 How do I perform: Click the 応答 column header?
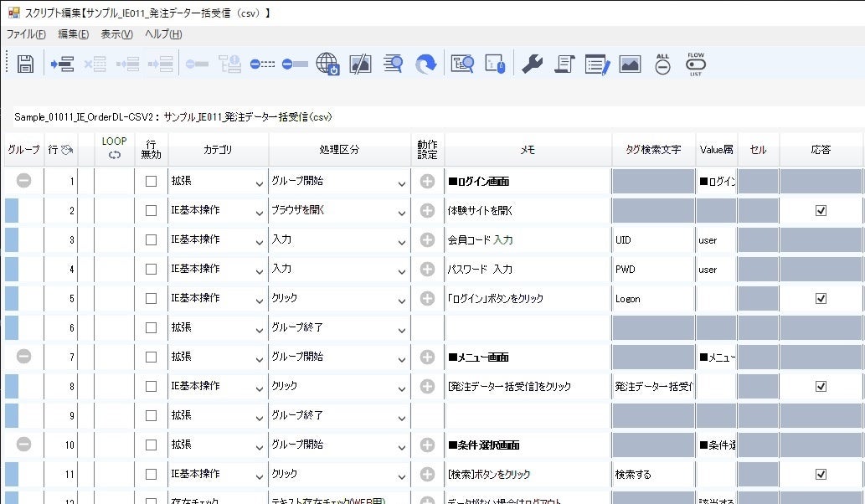click(x=821, y=149)
